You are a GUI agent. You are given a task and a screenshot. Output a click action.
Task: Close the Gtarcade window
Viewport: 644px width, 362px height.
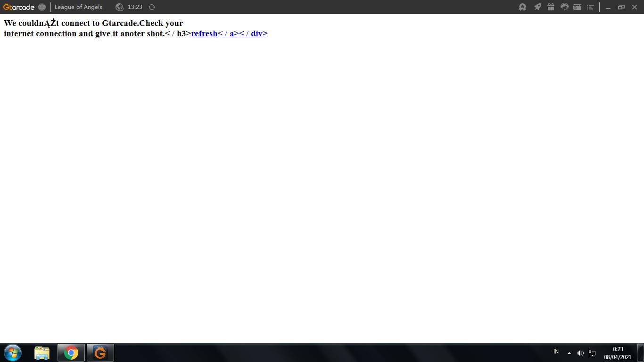click(x=635, y=7)
